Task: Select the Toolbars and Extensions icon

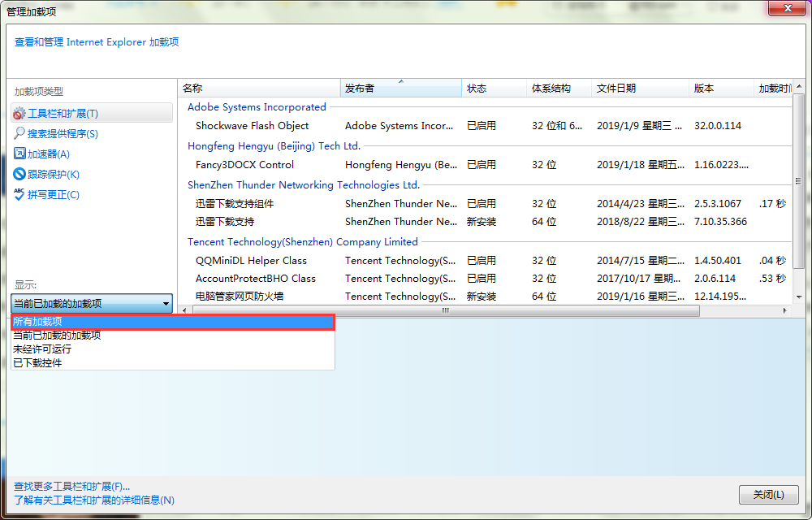Action: pyautogui.click(x=19, y=114)
